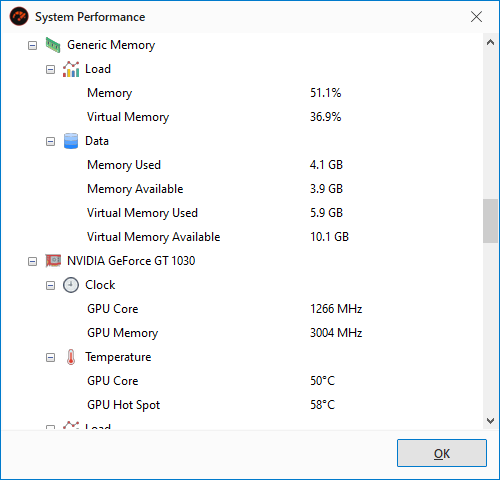
Task: Select the GPU Hot Spot temperature row
Action: (242, 405)
